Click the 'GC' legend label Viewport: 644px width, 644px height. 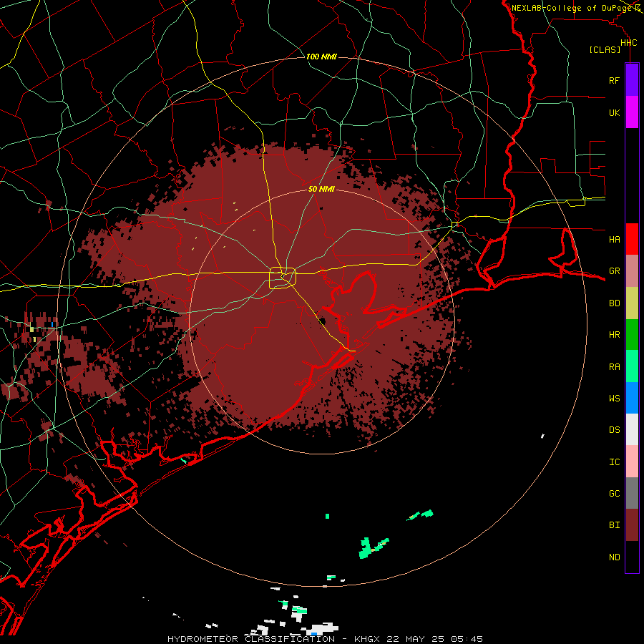click(614, 493)
